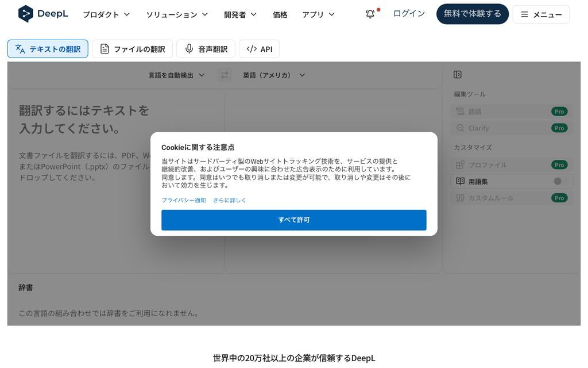Click the 辞書 heading
The height and width of the screenshot is (368, 588).
pyautogui.click(x=25, y=287)
